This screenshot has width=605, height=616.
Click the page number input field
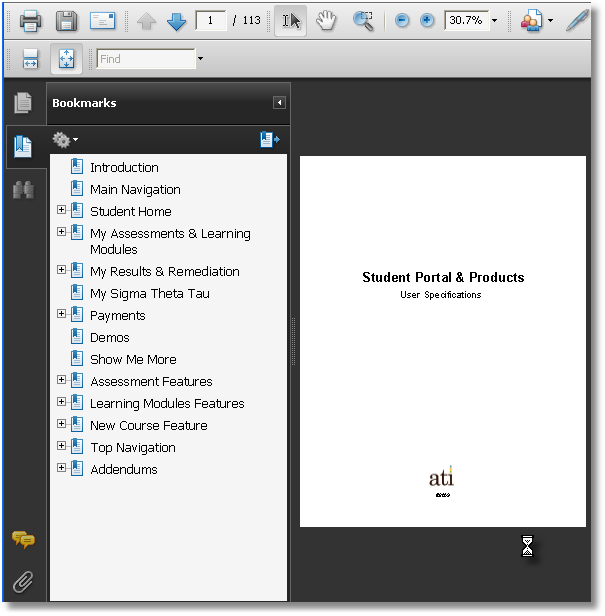(x=211, y=20)
